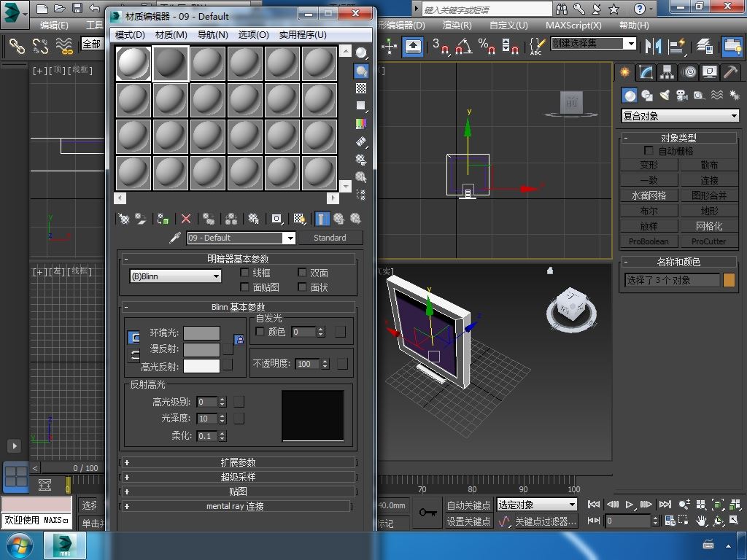This screenshot has width=747, height=560.
Task: Click the 高光反射 specular color swatch
Action: click(201, 366)
